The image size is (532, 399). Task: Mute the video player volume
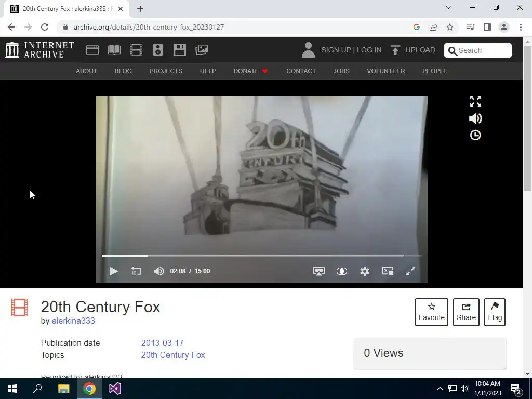(x=158, y=271)
